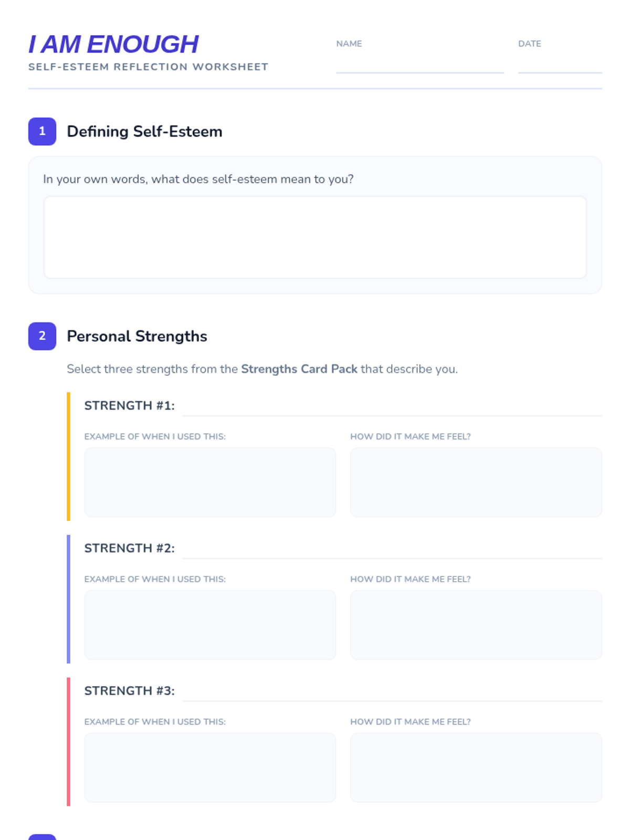Click the I AM ENOUGH title

click(x=113, y=44)
